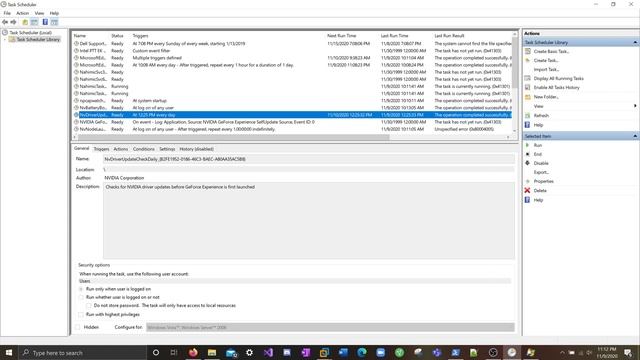
Task: Go back using toolbar back arrow
Action: [x=5, y=22]
